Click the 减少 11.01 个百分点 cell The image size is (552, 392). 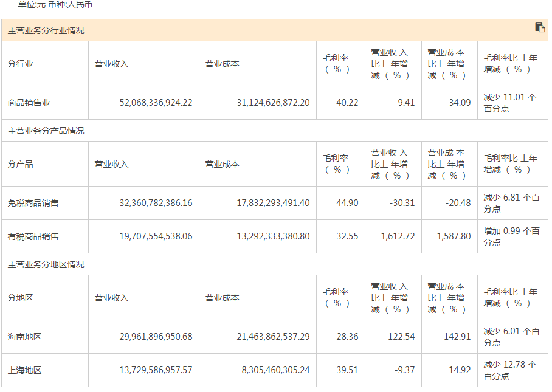tap(510, 103)
